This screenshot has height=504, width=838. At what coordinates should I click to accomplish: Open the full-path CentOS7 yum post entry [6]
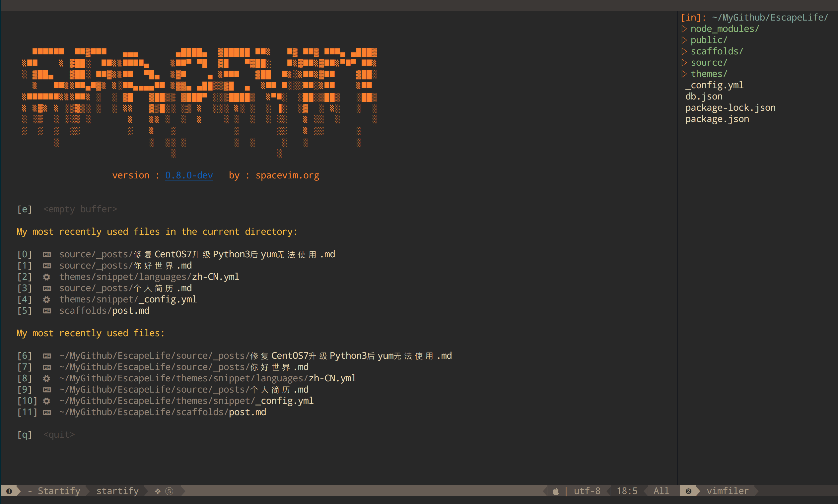pos(235,356)
